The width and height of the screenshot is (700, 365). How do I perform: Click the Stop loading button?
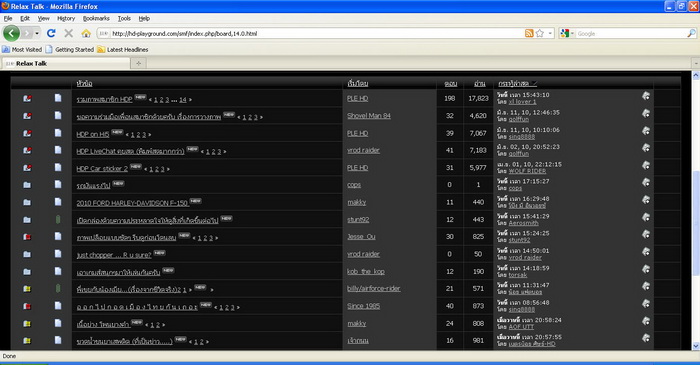coord(68,33)
